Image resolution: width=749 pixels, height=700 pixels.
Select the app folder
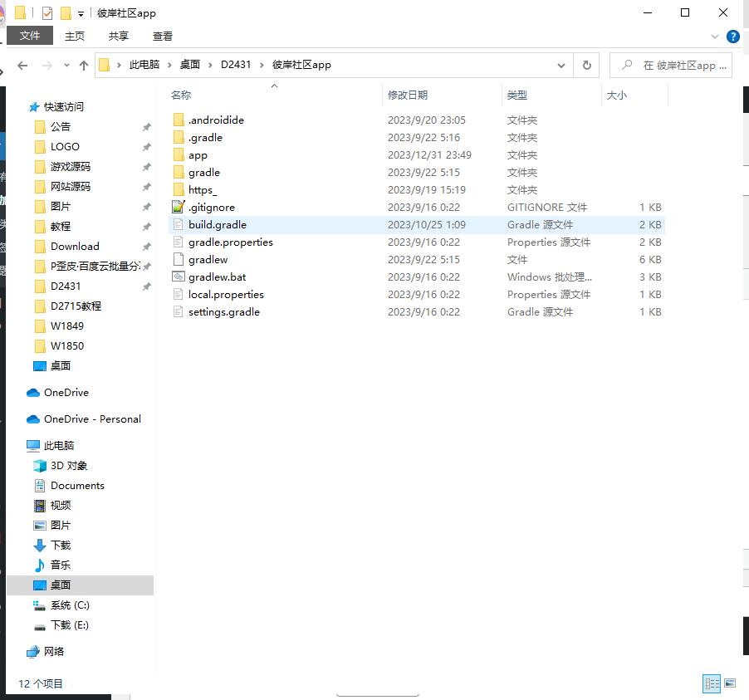(417, 154)
